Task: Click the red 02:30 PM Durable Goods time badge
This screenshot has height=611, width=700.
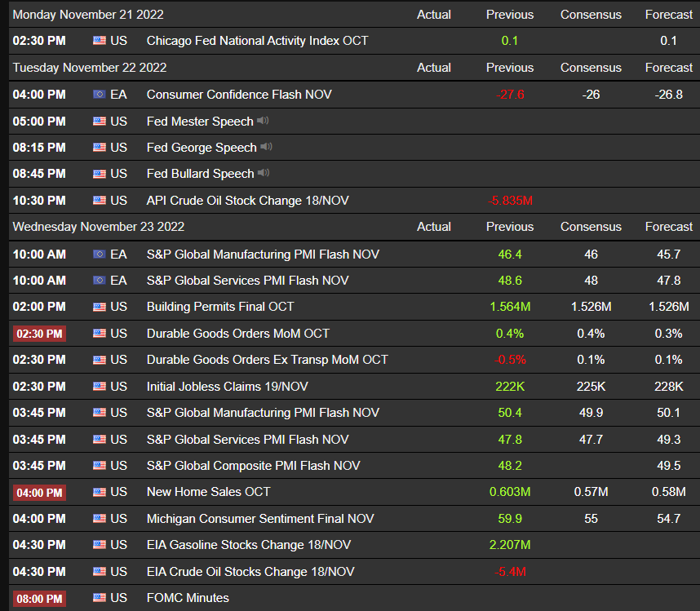Action: [x=39, y=334]
